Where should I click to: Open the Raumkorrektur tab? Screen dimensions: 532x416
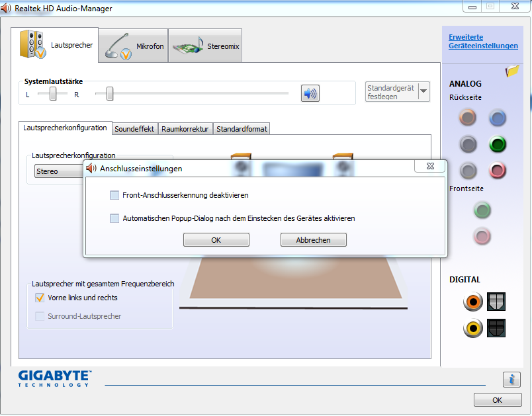coord(185,129)
